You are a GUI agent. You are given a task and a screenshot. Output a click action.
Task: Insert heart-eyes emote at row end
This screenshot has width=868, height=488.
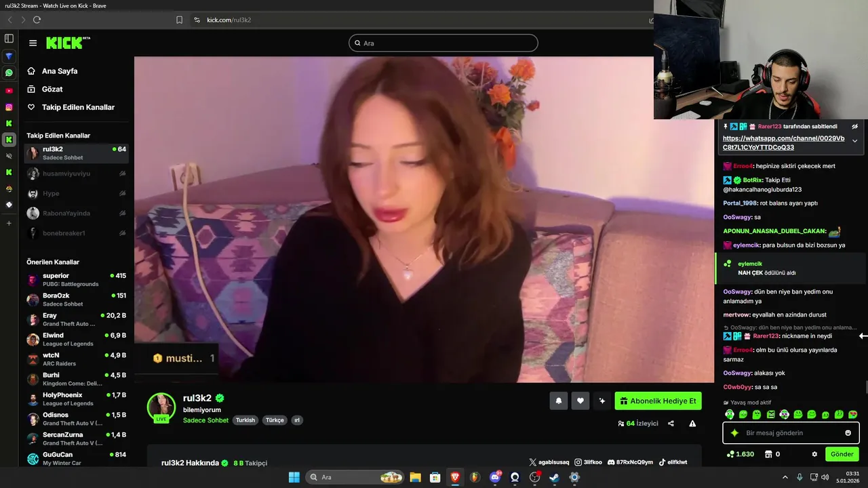pos(852,414)
